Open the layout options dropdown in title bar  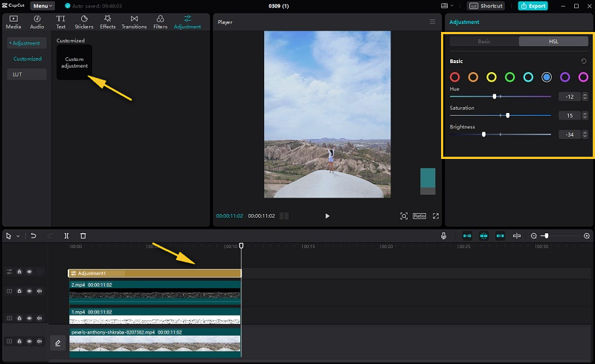point(447,6)
